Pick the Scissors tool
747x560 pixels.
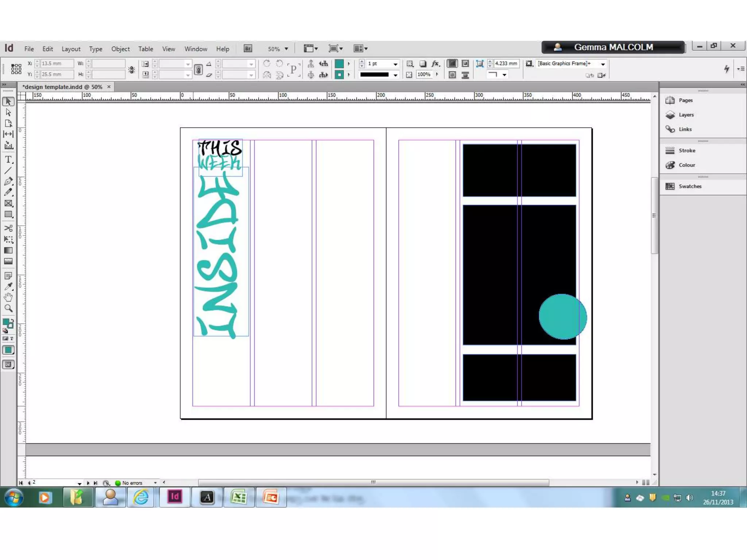(8, 228)
